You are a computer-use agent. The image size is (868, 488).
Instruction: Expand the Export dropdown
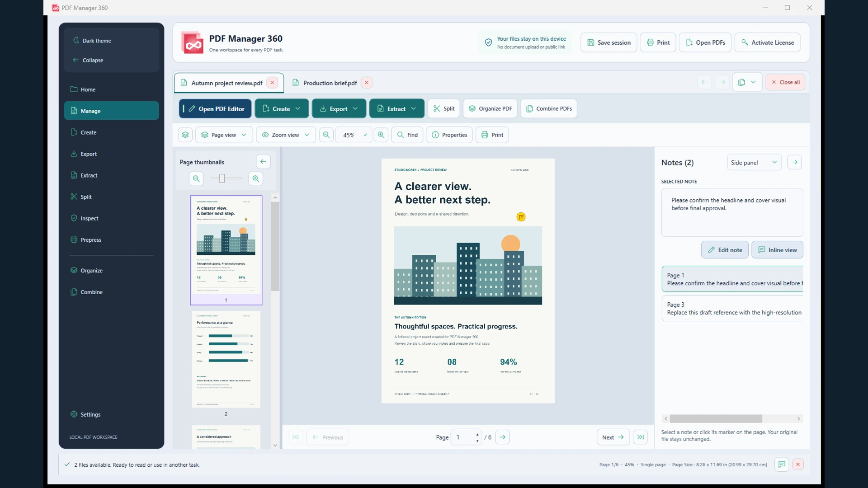(339, 108)
